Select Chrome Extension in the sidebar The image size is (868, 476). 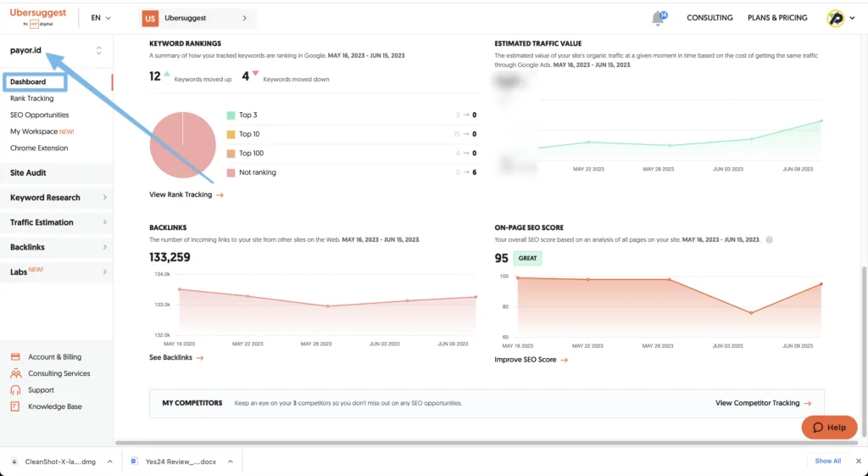pos(39,148)
